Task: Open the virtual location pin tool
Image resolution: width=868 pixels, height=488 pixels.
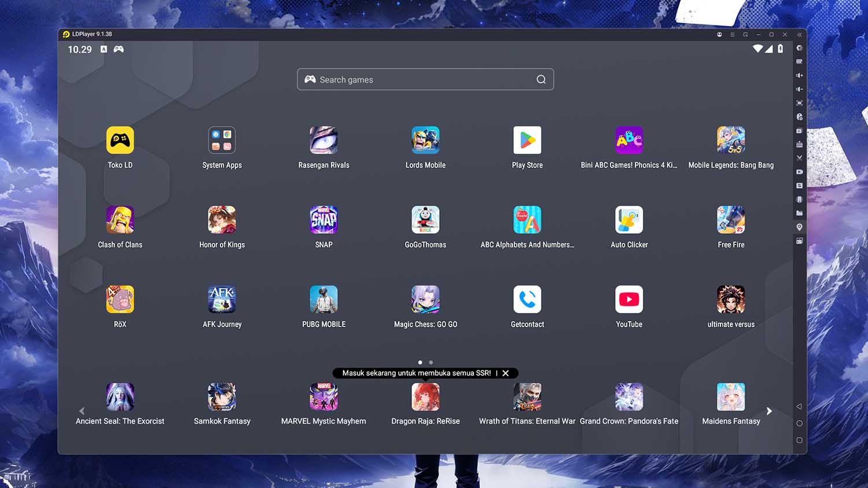Action: tap(799, 227)
